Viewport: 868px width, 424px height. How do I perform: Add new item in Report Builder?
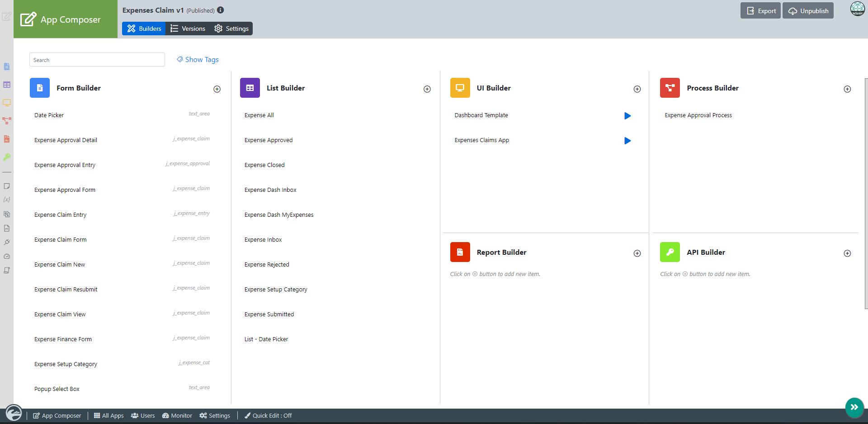(x=637, y=253)
